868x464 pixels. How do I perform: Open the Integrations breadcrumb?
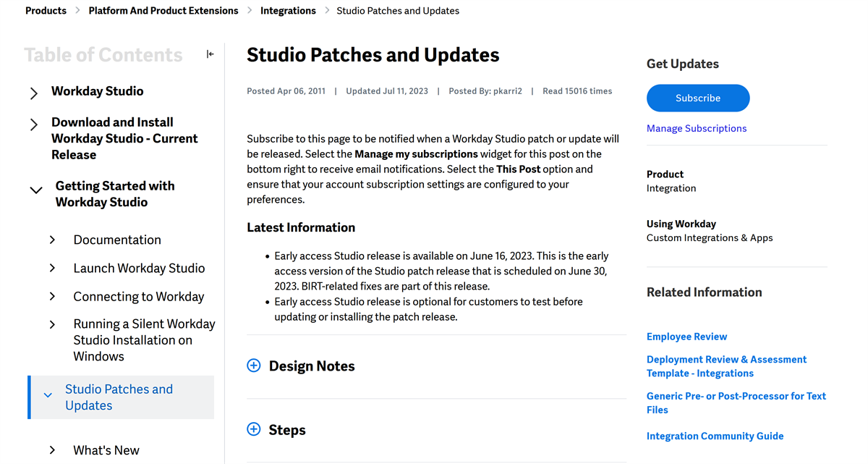click(x=288, y=11)
